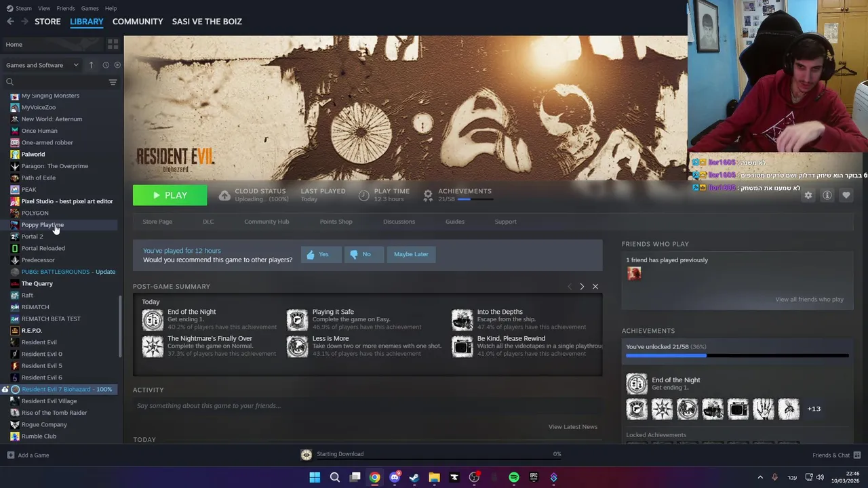The image size is (868, 488).
Task: Sort library ascending with up arrow
Action: point(91,65)
